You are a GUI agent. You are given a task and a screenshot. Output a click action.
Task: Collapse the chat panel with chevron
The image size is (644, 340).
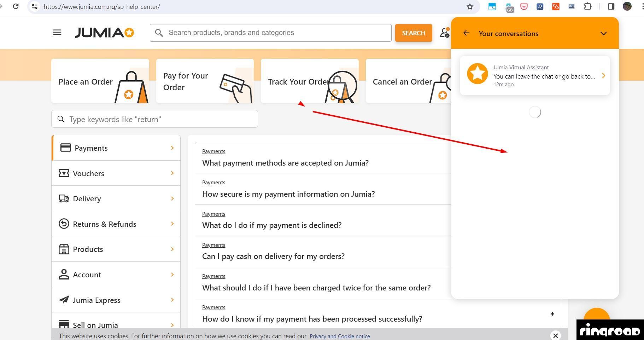pyautogui.click(x=603, y=34)
